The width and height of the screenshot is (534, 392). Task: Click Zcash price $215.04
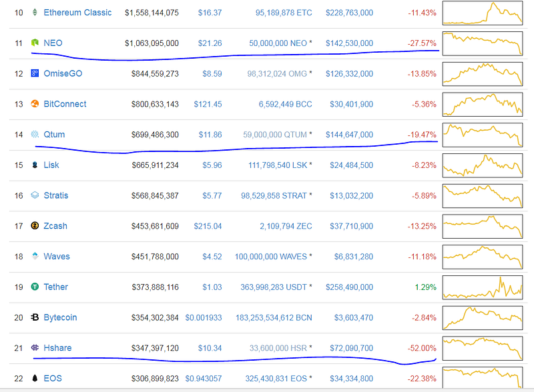(x=208, y=226)
